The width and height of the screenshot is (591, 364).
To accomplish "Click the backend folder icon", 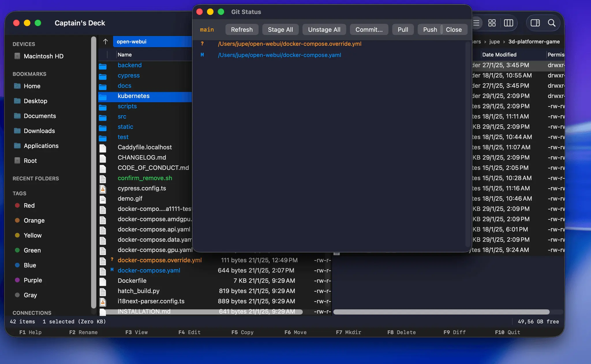I will click(103, 66).
